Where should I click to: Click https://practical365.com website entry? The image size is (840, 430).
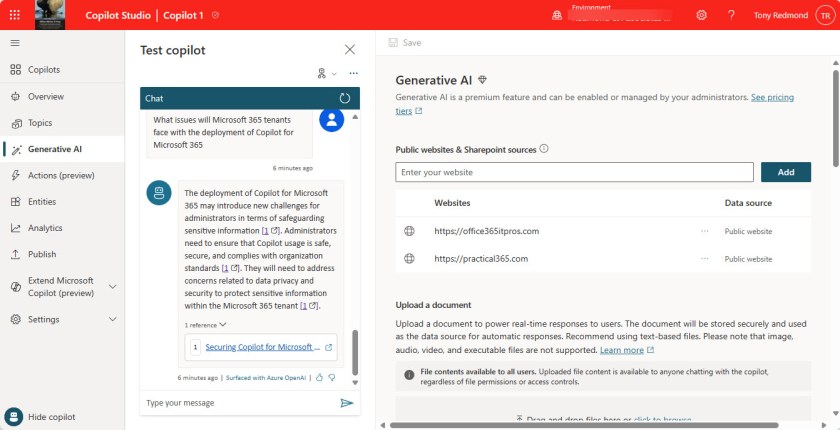click(x=481, y=259)
